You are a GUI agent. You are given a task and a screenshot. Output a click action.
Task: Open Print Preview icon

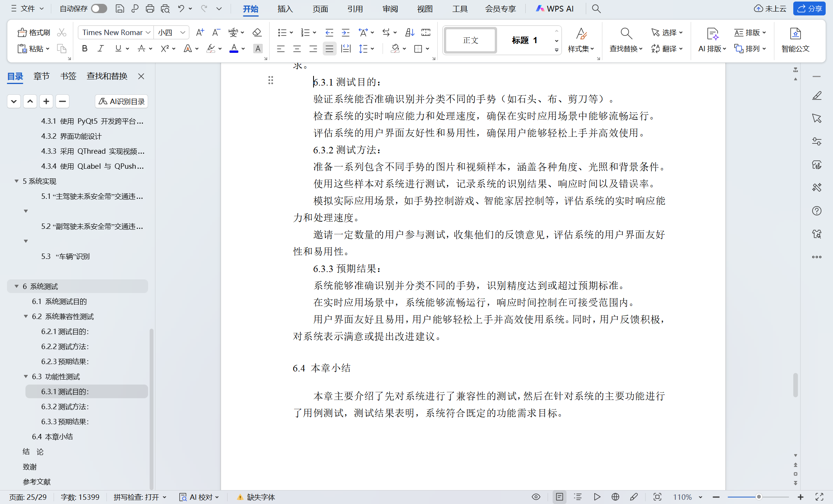(x=165, y=8)
